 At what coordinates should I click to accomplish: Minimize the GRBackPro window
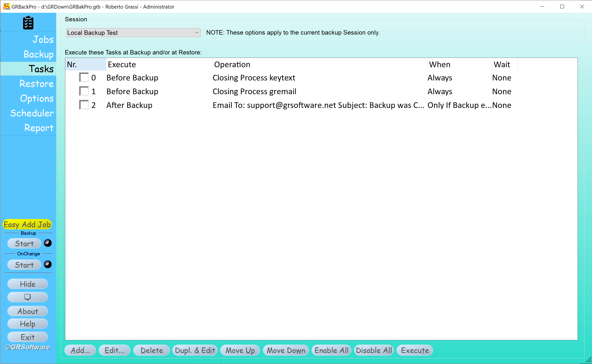[542, 7]
